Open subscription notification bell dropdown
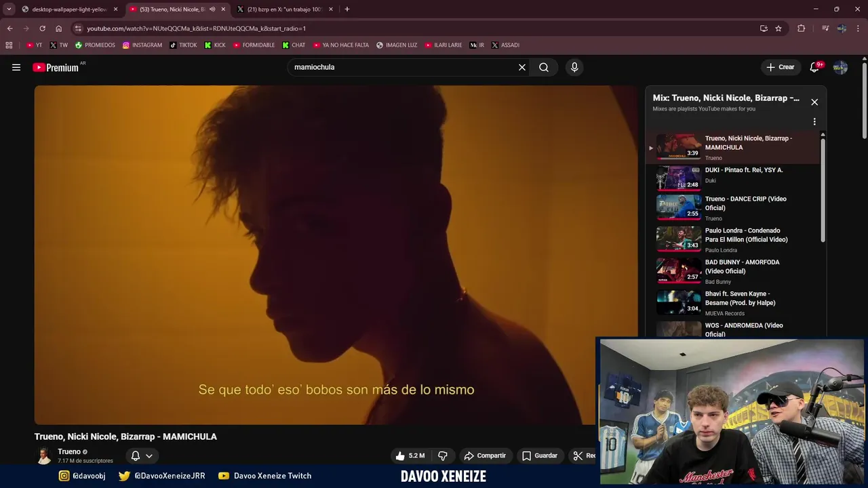This screenshot has height=488, width=868. pyautogui.click(x=142, y=455)
